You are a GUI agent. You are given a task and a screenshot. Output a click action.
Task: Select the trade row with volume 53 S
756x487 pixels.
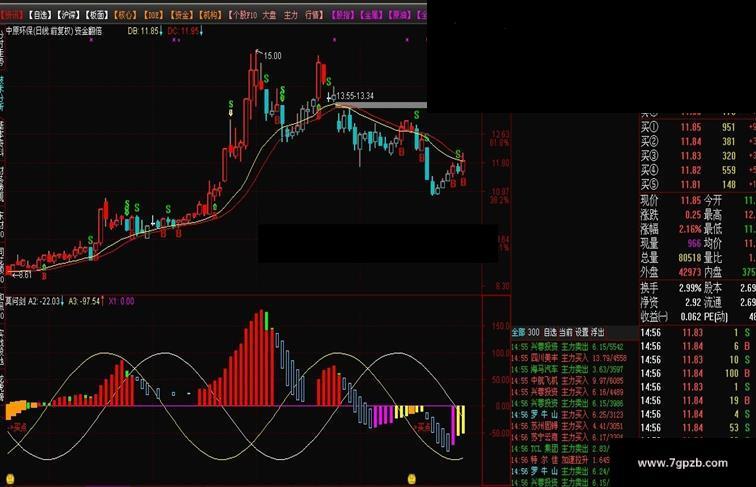(x=698, y=428)
